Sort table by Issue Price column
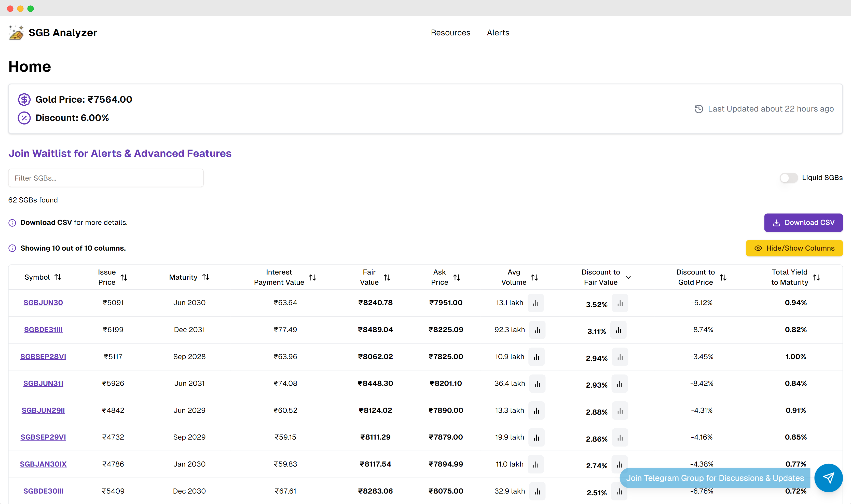Screen dimensions: 851x504 [124, 278]
